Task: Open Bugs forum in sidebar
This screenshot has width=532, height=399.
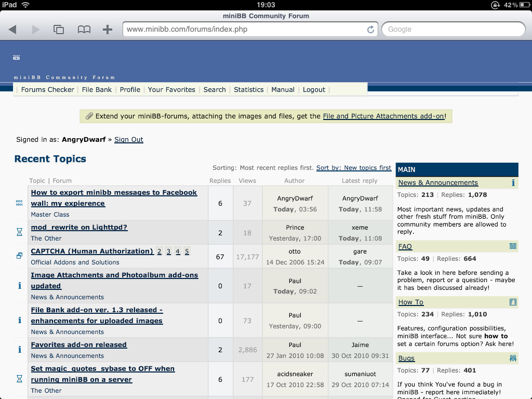Action: coord(406,358)
